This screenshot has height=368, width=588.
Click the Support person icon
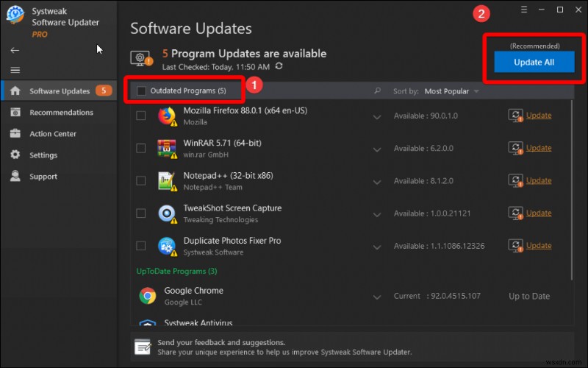point(15,176)
